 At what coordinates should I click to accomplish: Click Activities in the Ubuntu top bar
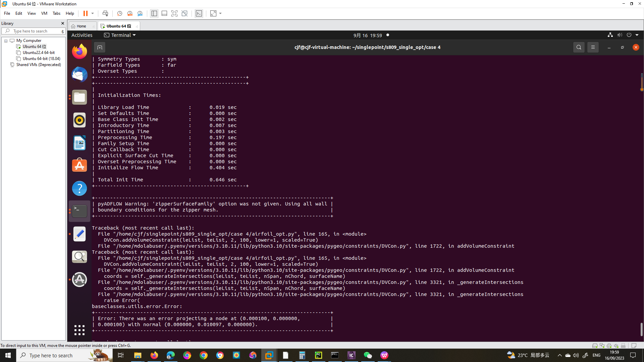point(82,35)
